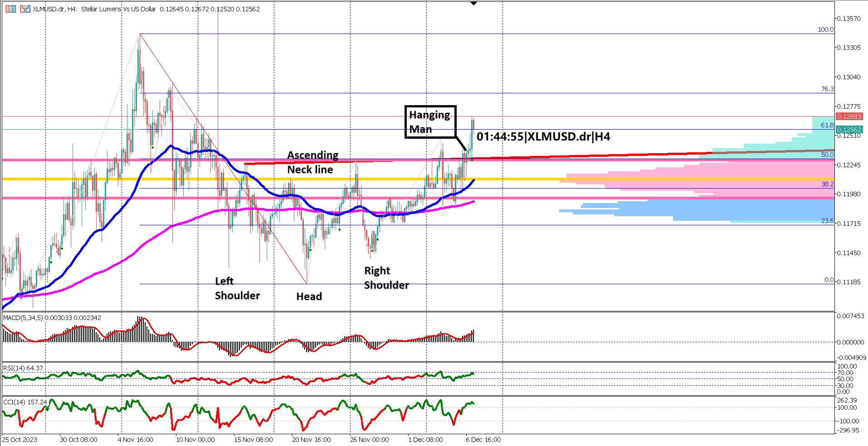The image size is (868, 446).
Task: Select the Head text annotation
Action: 309,296
